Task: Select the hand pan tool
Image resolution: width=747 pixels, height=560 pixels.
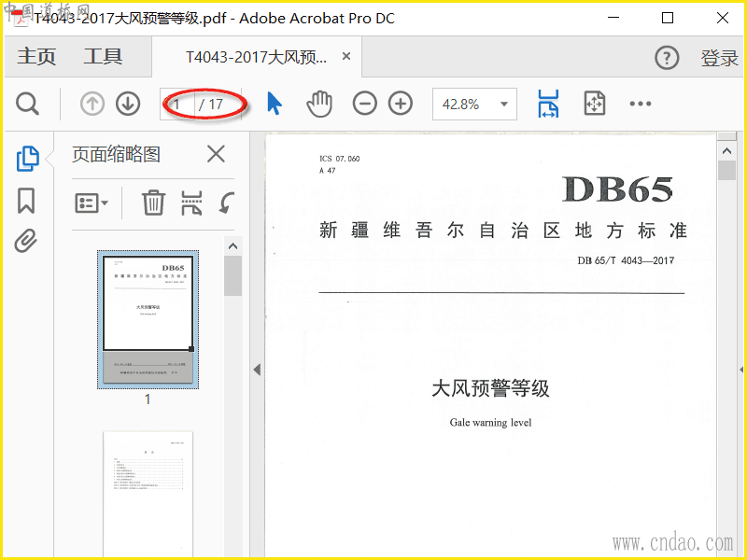Action: click(319, 104)
